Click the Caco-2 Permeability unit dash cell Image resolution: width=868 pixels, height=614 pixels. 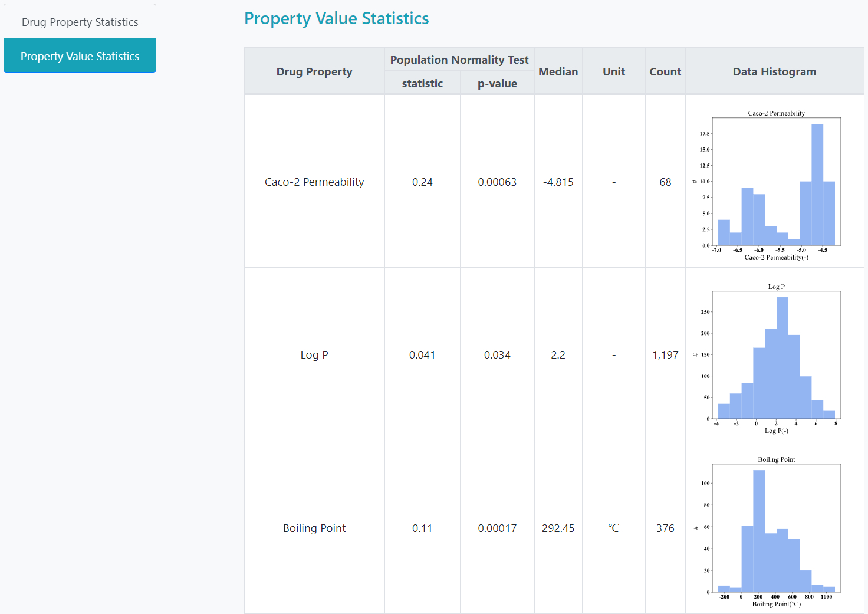pyautogui.click(x=614, y=182)
